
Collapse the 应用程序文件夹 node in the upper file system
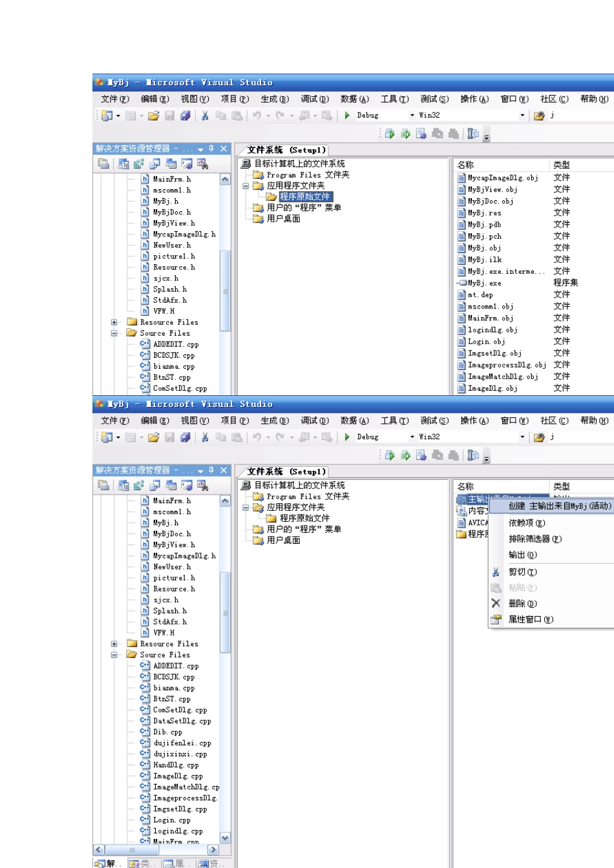(246, 186)
